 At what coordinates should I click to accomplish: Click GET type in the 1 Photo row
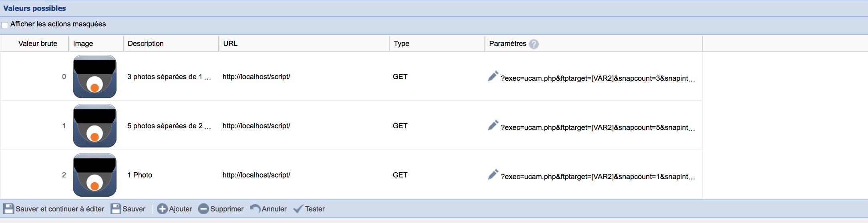coord(400,175)
